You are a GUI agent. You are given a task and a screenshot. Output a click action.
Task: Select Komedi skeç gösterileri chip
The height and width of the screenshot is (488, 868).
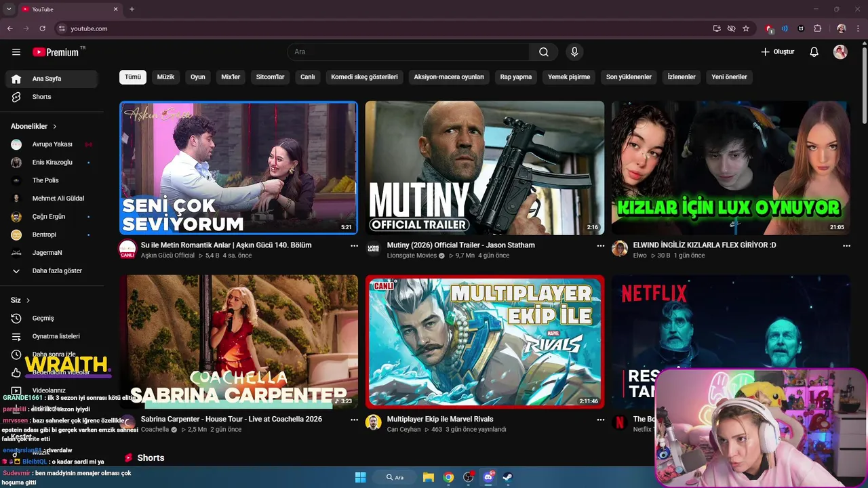point(364,77)
